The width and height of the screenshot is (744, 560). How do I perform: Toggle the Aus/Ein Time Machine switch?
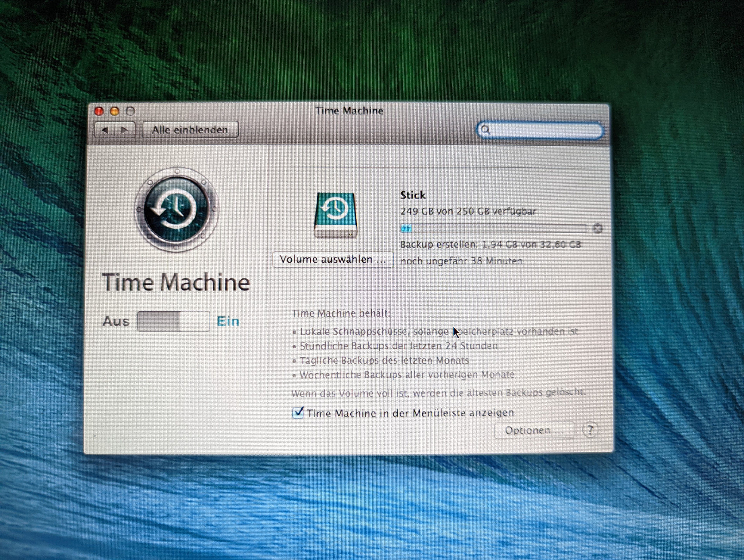174,321
